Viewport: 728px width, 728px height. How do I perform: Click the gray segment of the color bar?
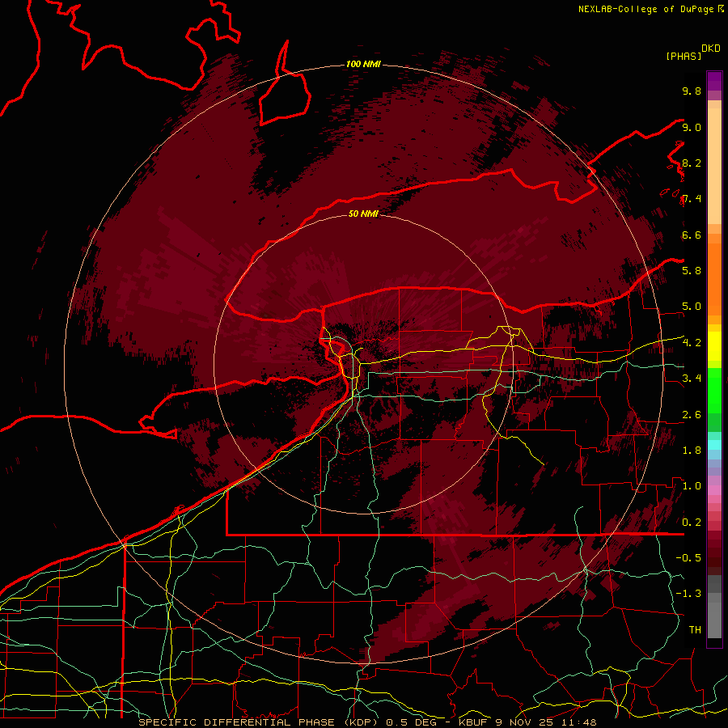pos(714,606)
